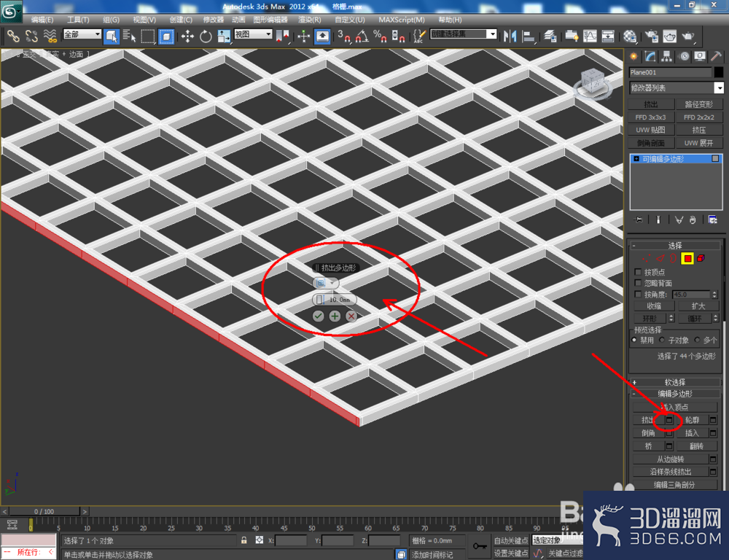Click Select and Manipulate icon
Screen dimensions: 729x560
click(x=303, y=36)
